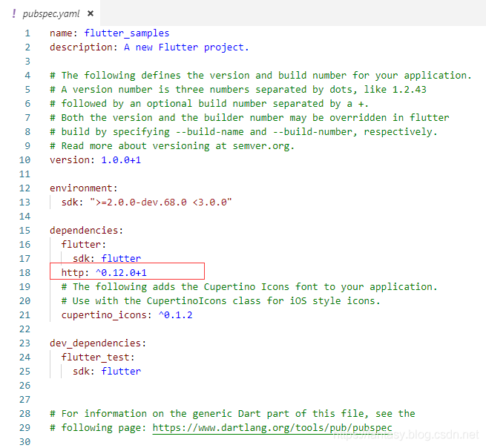Click line number 12 in the gutter

[x=26, y=188]
